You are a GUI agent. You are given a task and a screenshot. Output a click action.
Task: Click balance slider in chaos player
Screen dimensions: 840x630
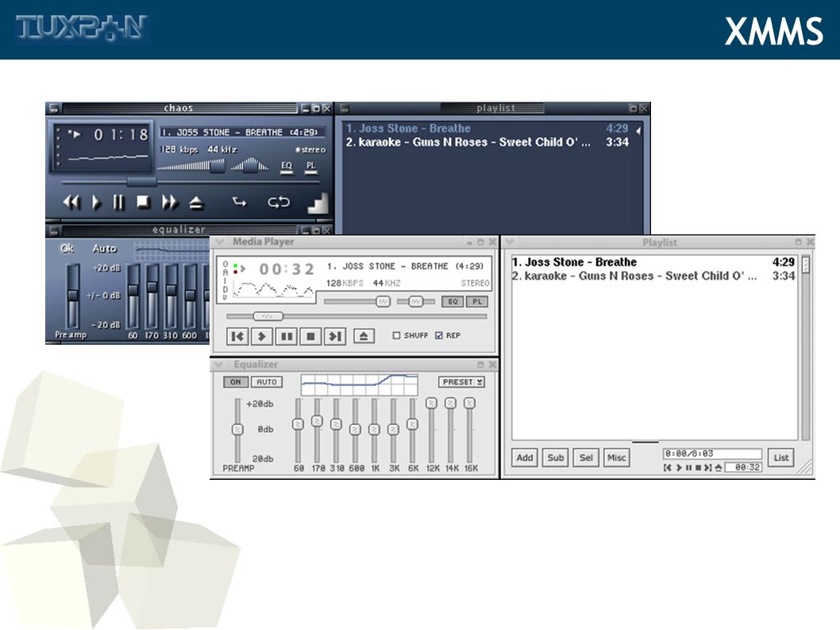[250, 165]
